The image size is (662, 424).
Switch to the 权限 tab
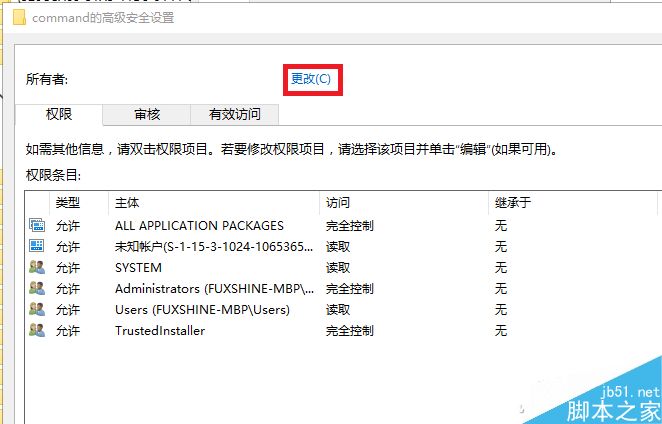tap(59, 114)
